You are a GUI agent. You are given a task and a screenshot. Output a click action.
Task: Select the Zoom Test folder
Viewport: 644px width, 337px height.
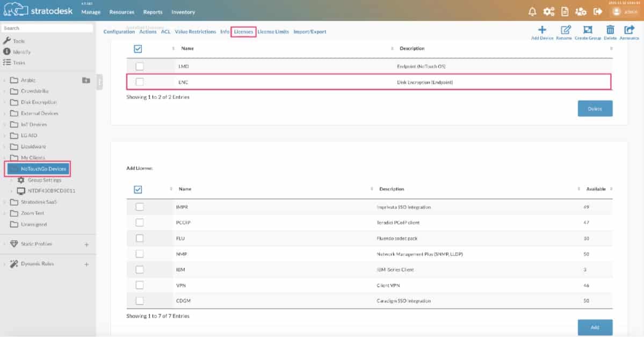(x=32, y=213)
